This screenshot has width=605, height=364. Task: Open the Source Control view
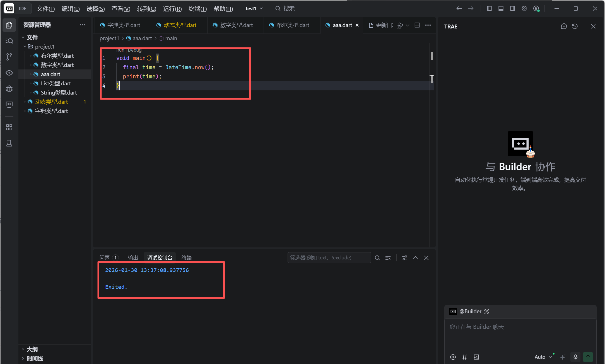click(x=9, y=57)
